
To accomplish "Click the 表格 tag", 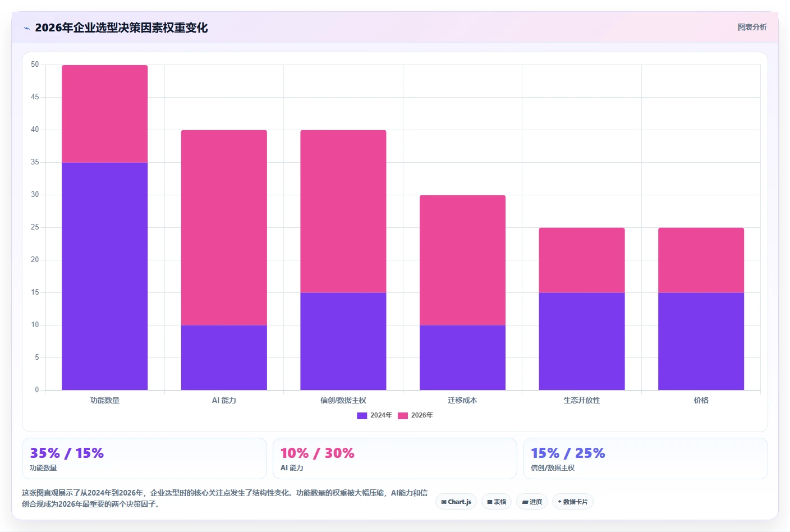I will (x=497, y=502).
